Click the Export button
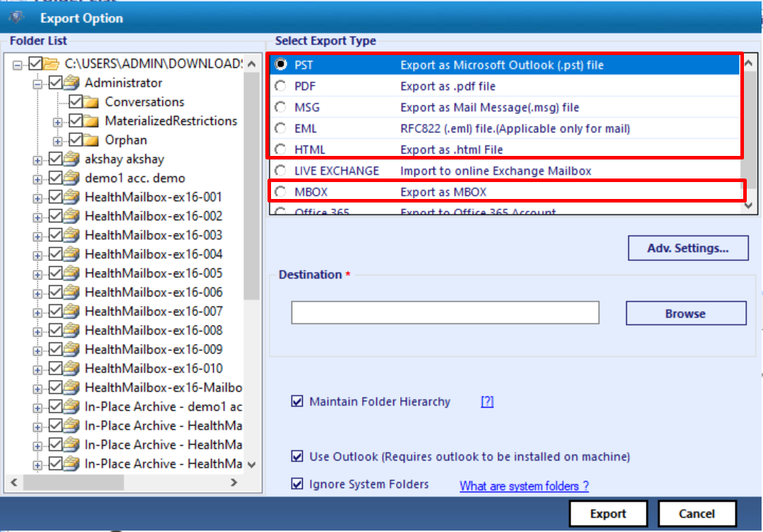Image resolution: width=763 pixels, height=532 pixels. click(608, 514)
